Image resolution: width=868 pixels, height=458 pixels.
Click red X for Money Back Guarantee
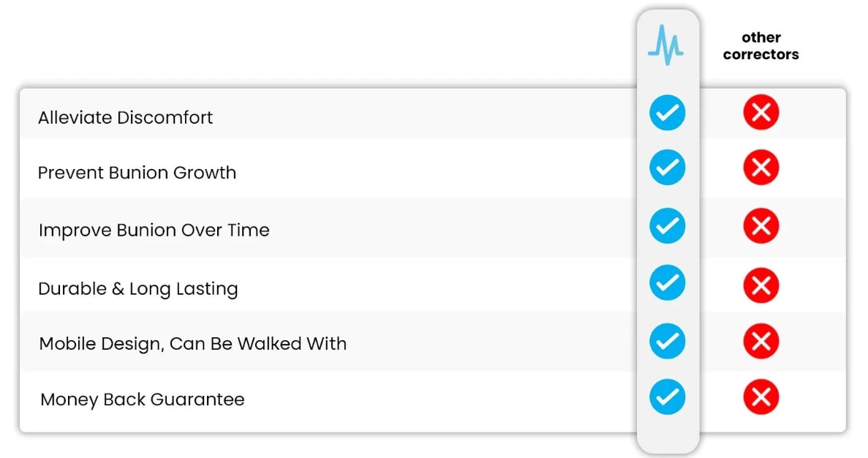(761, 397)
